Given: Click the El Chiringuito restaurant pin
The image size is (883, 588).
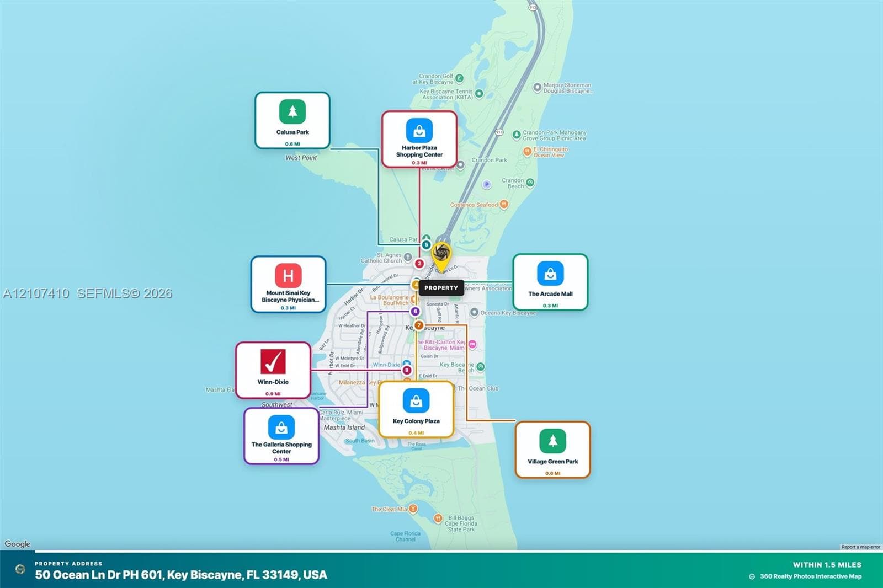Looking at the screenshot, I should click(527, 151).
